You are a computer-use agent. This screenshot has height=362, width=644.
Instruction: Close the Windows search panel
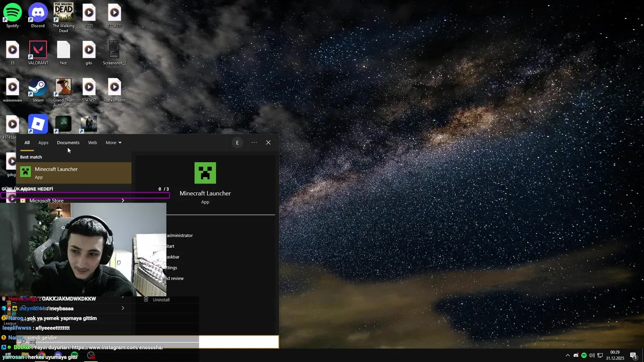[x=268, y=143]
